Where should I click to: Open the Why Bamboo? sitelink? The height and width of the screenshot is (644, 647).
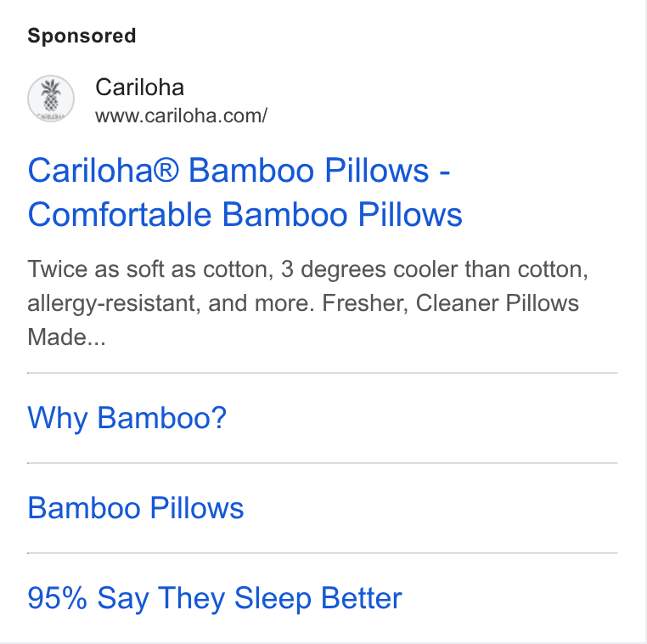pyautogui.click(x=127, y=418)
